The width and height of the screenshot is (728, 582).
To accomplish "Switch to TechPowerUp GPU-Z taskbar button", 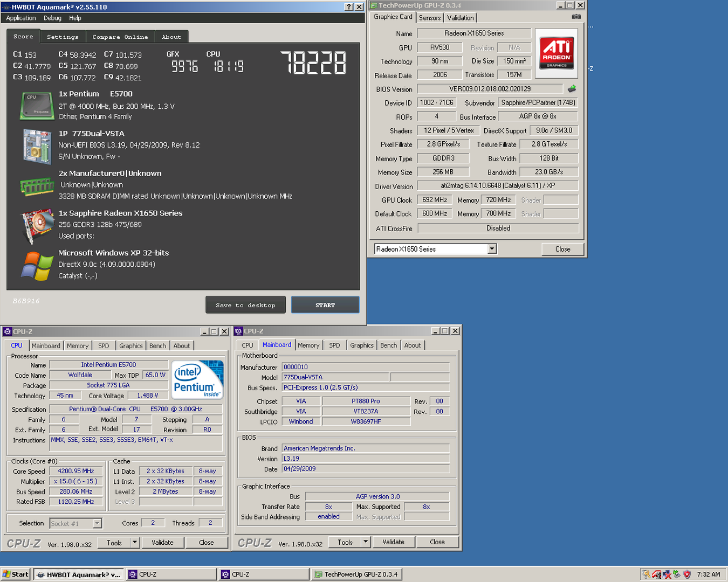I will click(356, 574).
